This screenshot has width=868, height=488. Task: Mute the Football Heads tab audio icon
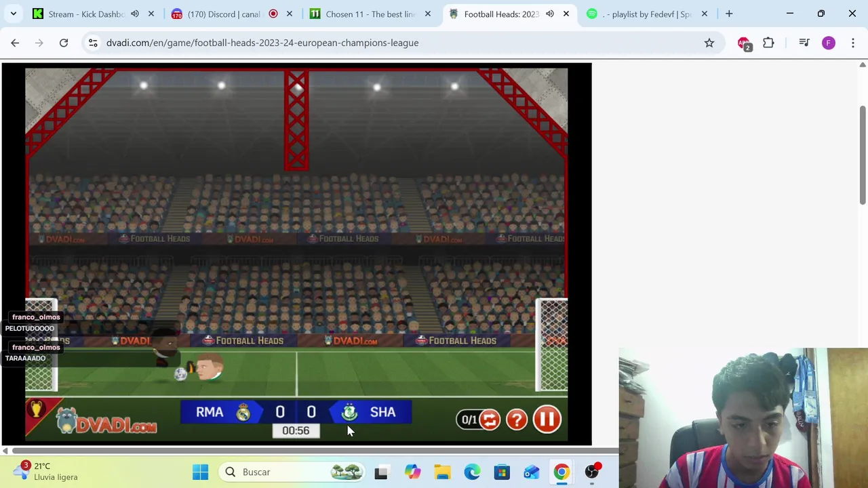pyautogui.click(x=550, y=14)
